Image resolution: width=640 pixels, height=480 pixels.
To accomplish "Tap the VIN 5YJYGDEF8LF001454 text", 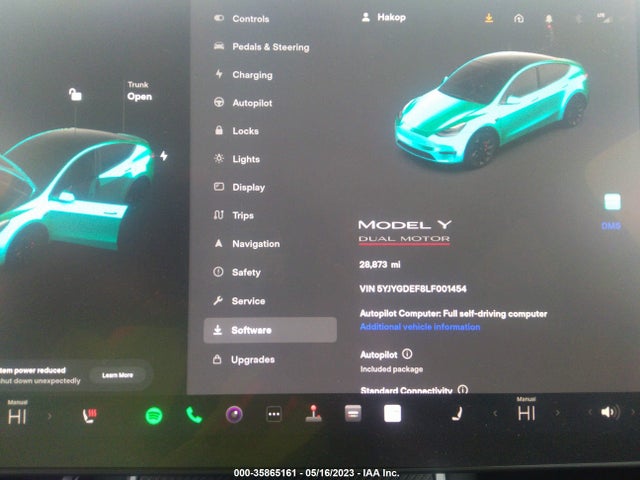I will coord(413,289).
